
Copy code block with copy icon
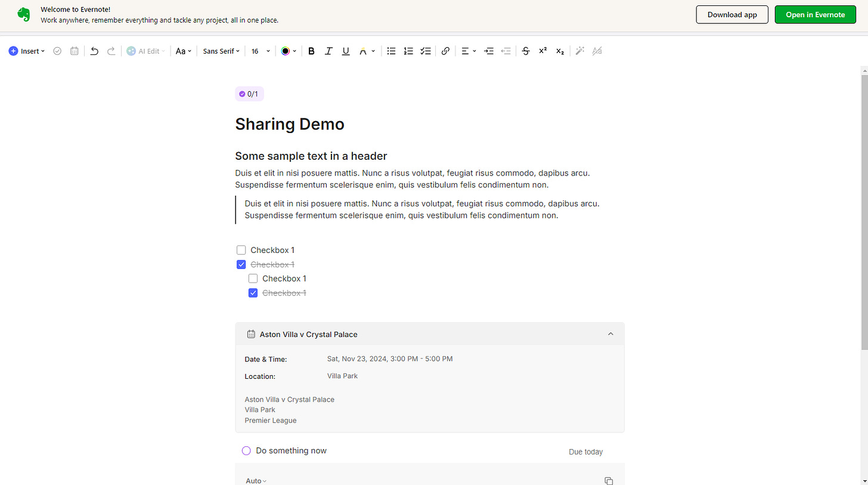609,481
